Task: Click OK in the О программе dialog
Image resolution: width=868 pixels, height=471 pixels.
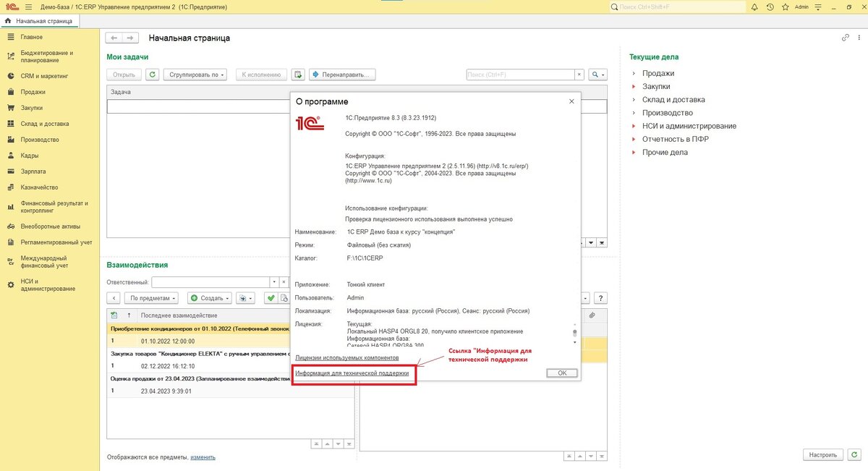Action: click(x=562, y=373)
